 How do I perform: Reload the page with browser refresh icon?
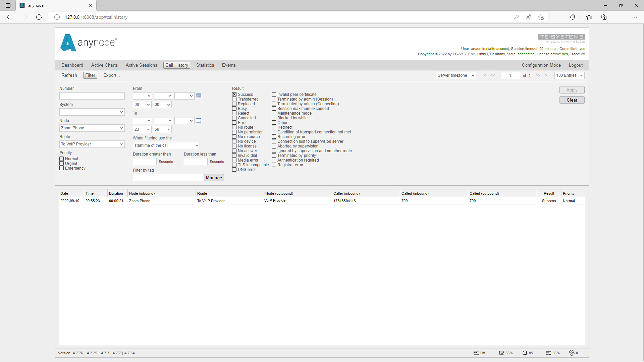(39, 17)
